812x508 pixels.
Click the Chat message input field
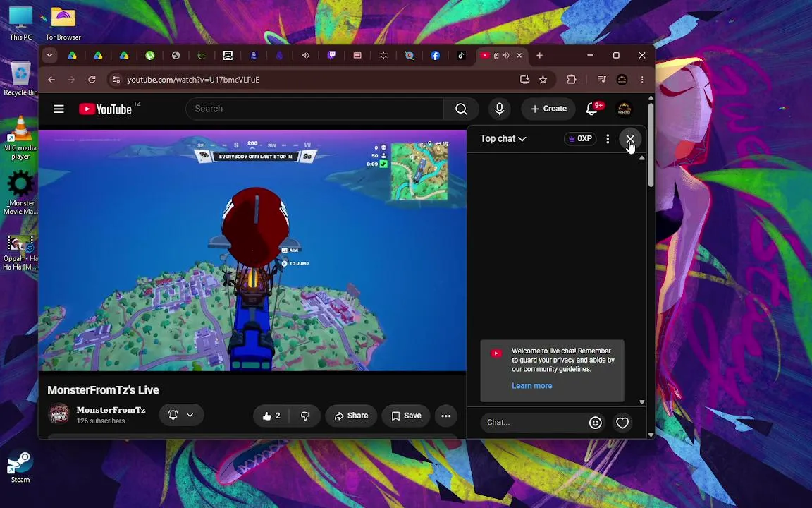tap(534, 423)
